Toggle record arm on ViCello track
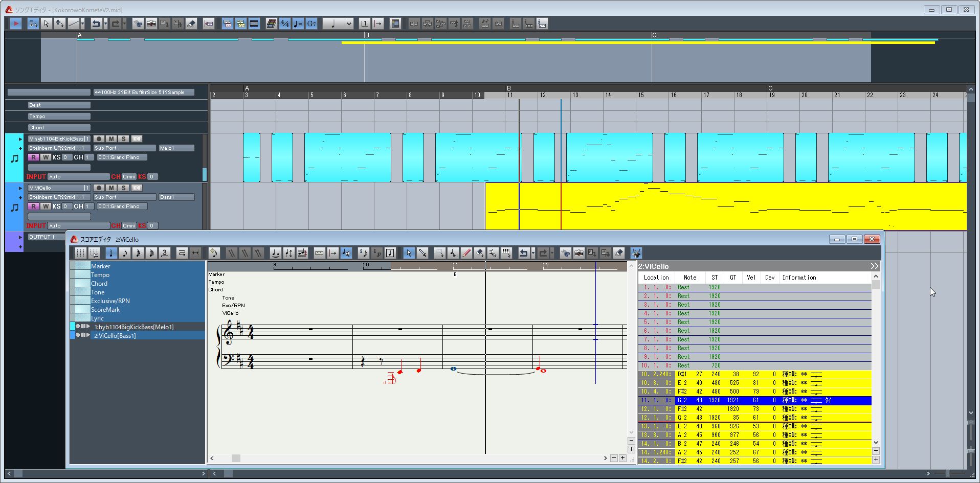The width and height of the screenshot is (980, 483). (99, 188)
